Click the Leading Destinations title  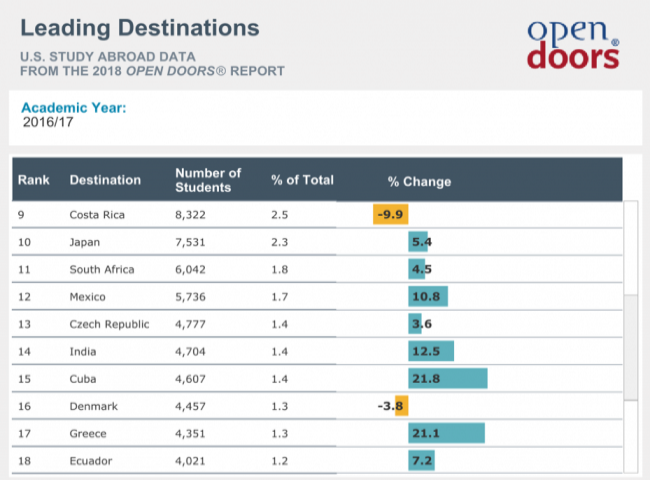(x=140, y=28)
